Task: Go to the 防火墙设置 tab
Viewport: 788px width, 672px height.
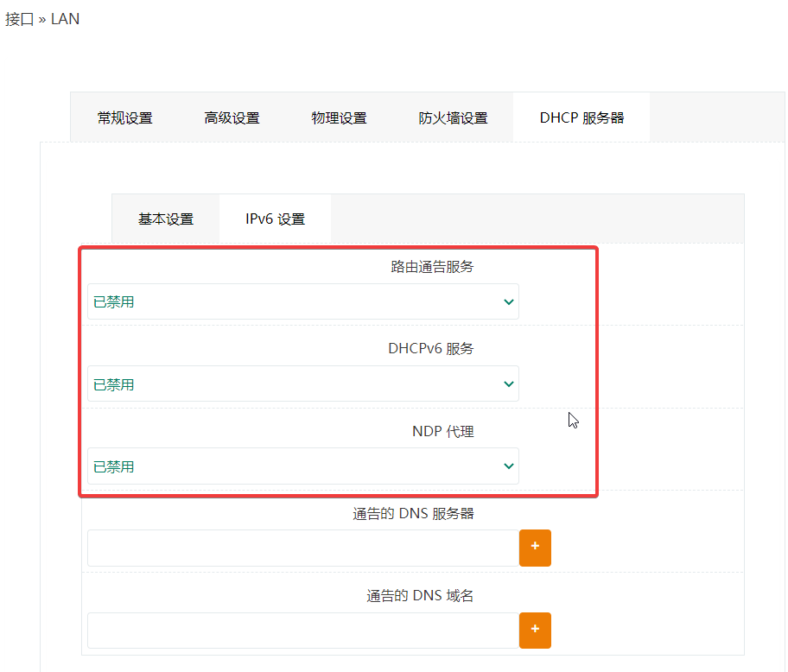Action: click(453, 118)
